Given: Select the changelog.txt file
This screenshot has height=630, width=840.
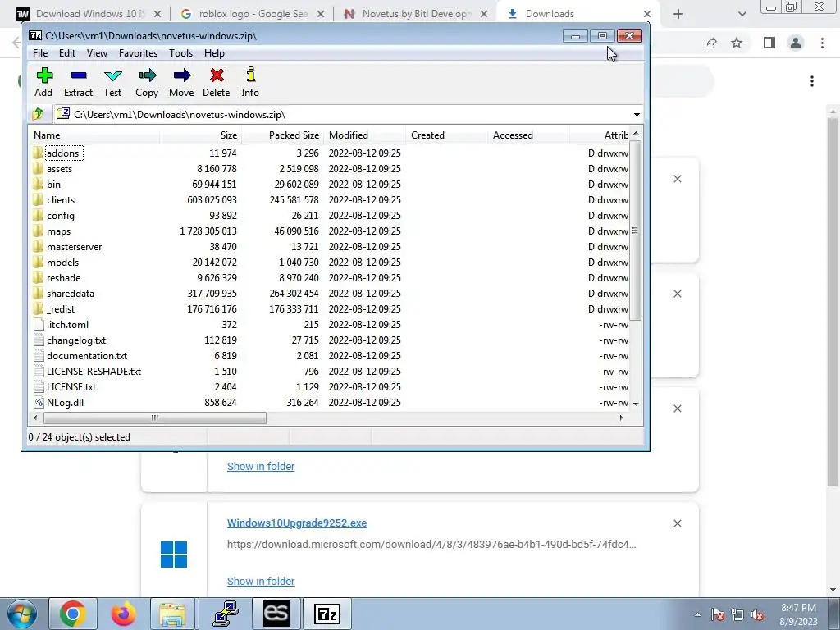Looking at the screenshot, I should point(76,340).
